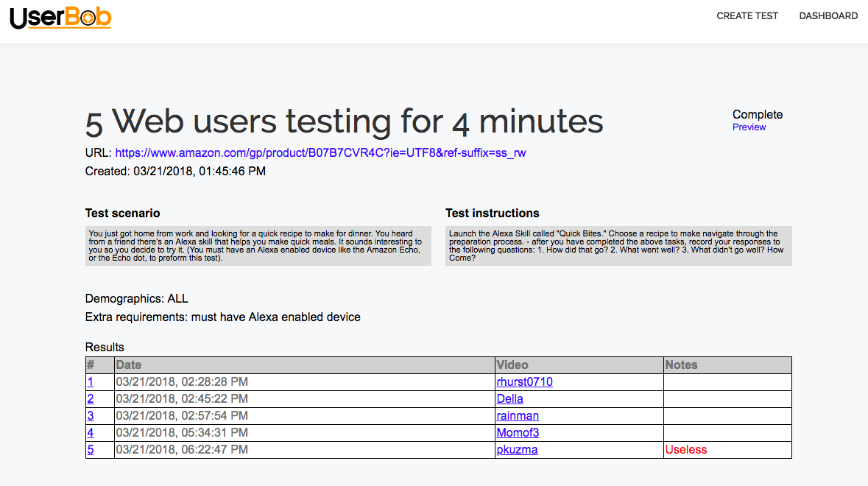Click the Date column header
The height and width of the screenshot is (486, 868).
coord(129,365)
